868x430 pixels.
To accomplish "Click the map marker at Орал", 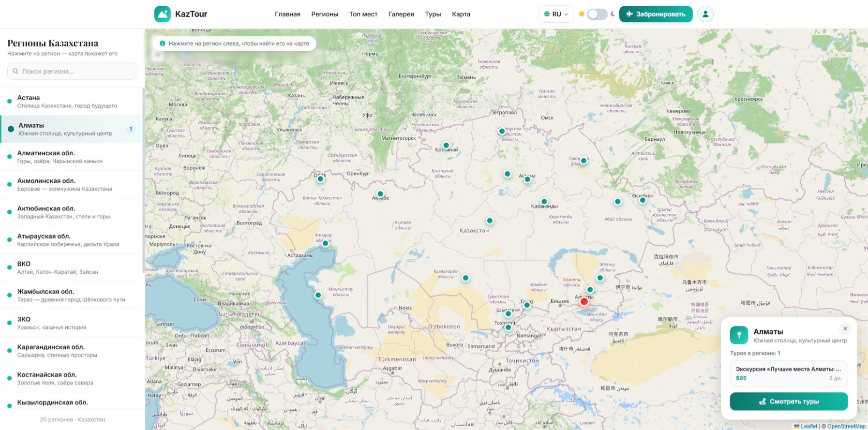I will coord(320,178).
